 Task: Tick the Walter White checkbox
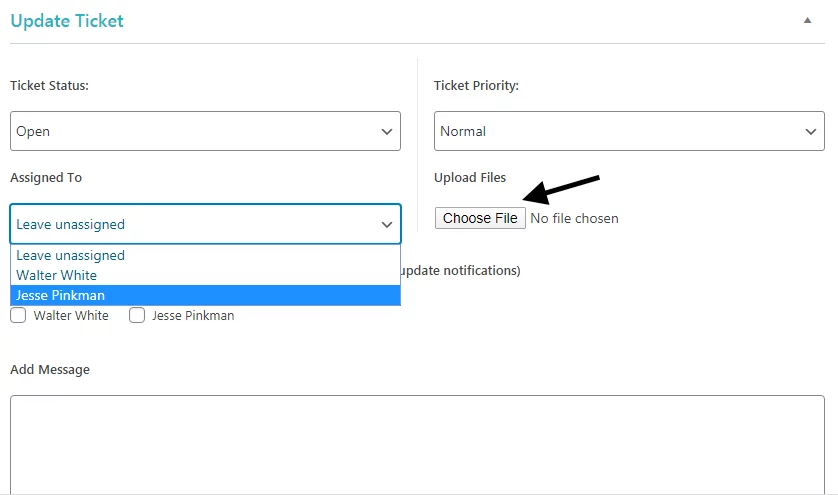(x=18, y=315)
